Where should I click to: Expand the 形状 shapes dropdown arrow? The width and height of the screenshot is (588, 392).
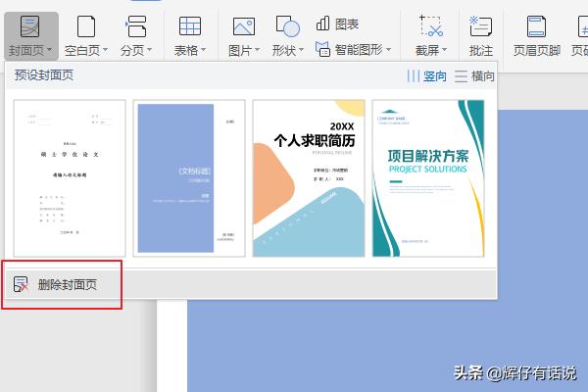pos(301,50)
